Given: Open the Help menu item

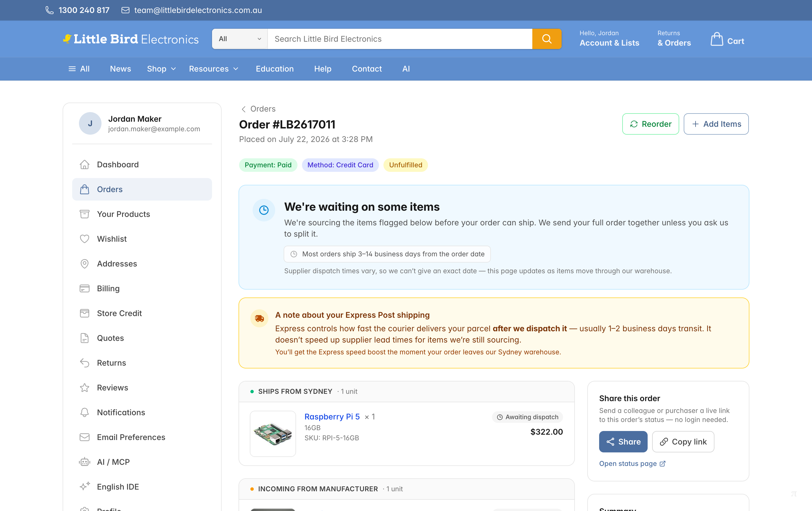Looking at the screenshot, I should coord(323,69).
